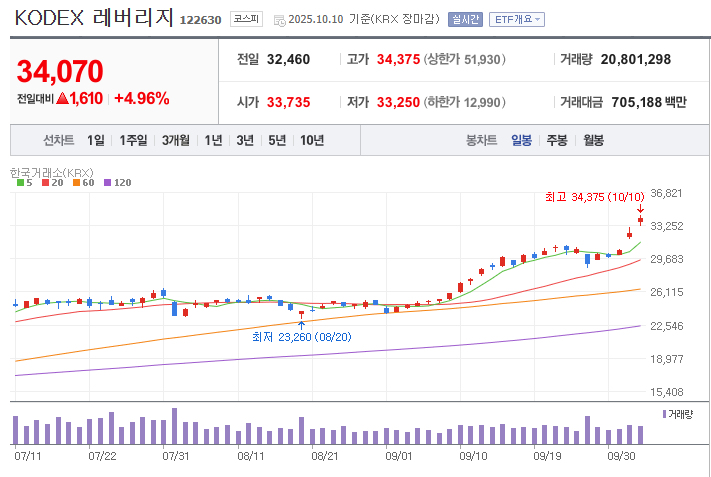Click the 33,252 price axis label
Viewport: 711px width, 477px height.
click(x=666, y=226)
